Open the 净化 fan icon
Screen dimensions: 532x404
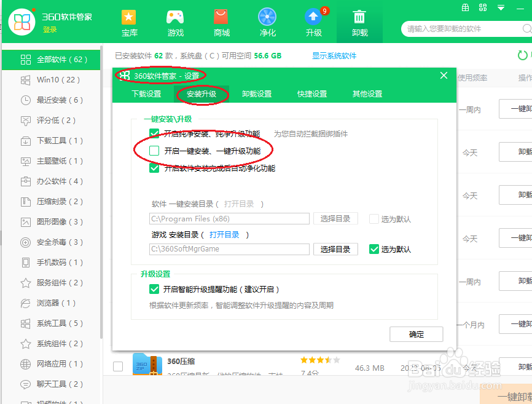click(x=267, y=17)
